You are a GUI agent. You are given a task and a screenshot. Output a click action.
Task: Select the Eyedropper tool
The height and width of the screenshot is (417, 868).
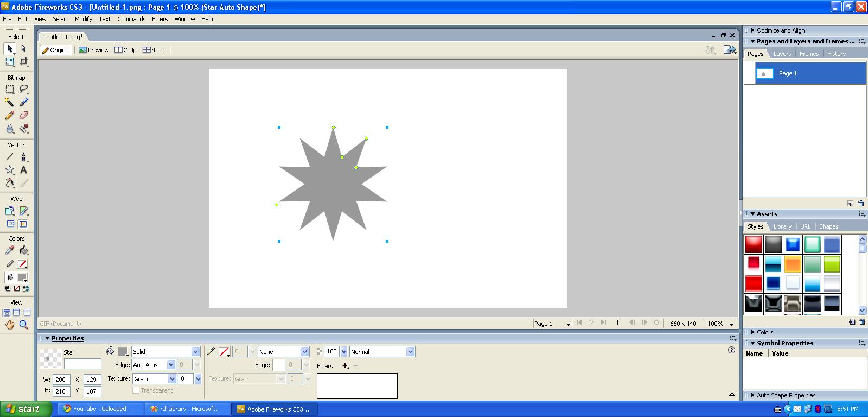click(10, 250)
